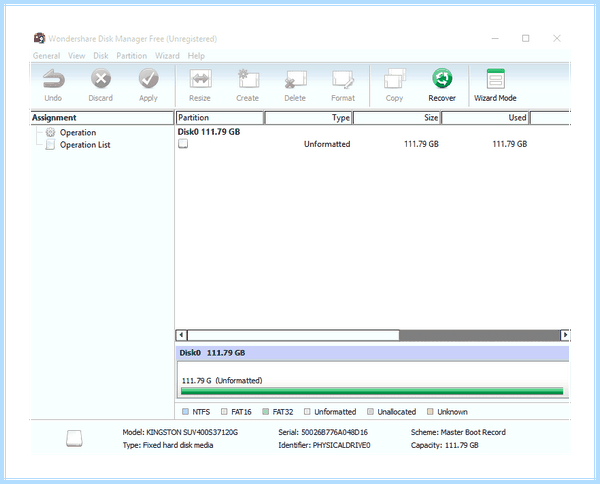600x484 pixels.
Task: Open the Disk menu
Action: tap(101, 56)
